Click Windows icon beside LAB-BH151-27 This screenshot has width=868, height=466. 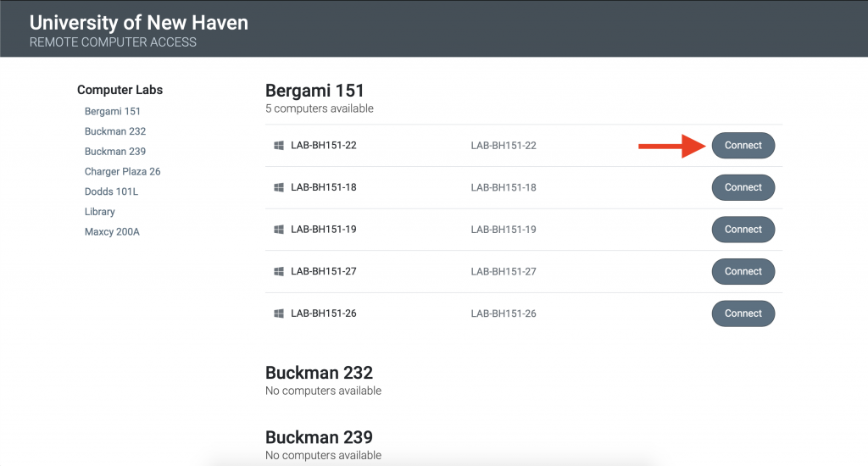pyautogui.click(x=278, y=272)
